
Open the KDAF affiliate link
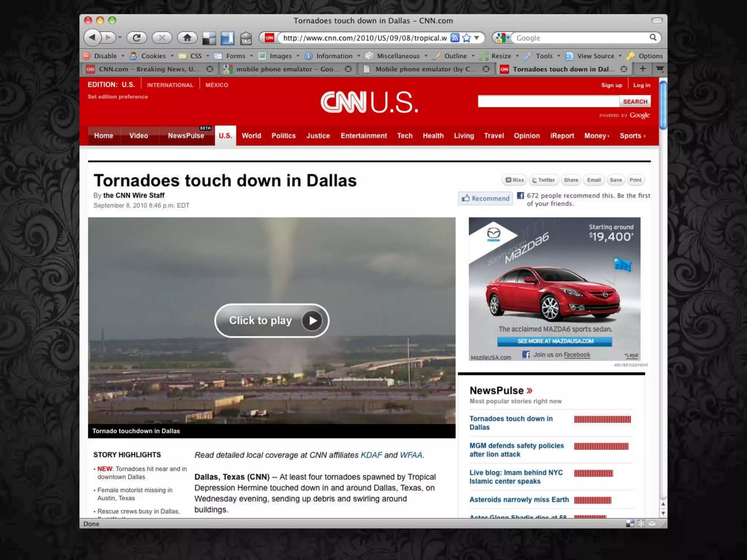click(x=371, y=455)
